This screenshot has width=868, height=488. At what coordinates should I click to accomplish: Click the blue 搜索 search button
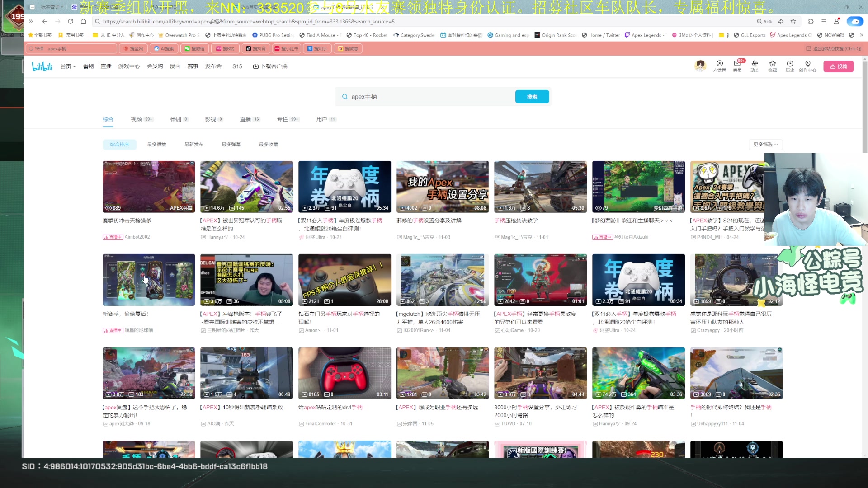pos(532,97)
